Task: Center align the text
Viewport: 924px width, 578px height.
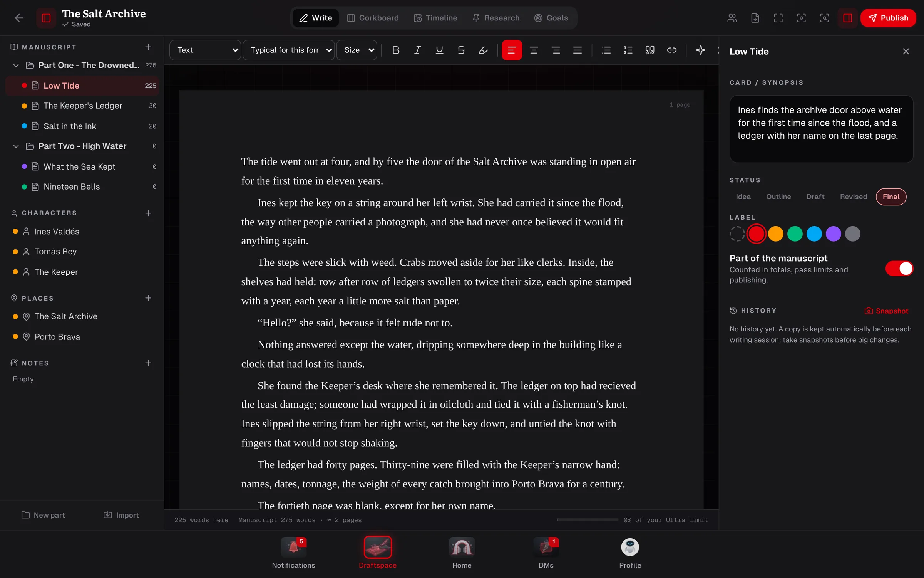Action: pos(534,50)
